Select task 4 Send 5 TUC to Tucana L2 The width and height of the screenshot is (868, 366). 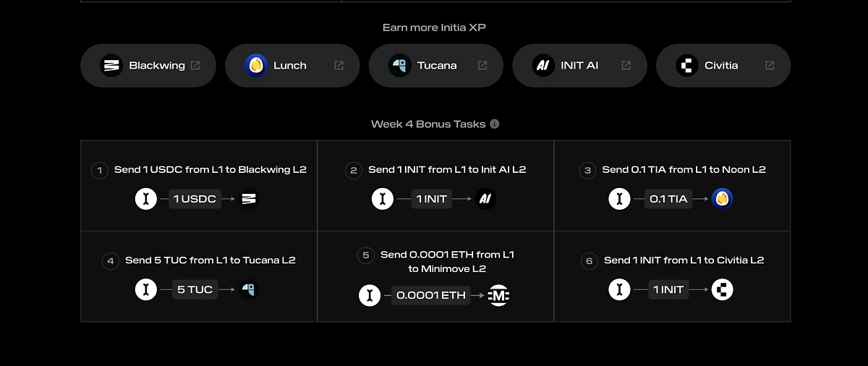click(199, 276)
